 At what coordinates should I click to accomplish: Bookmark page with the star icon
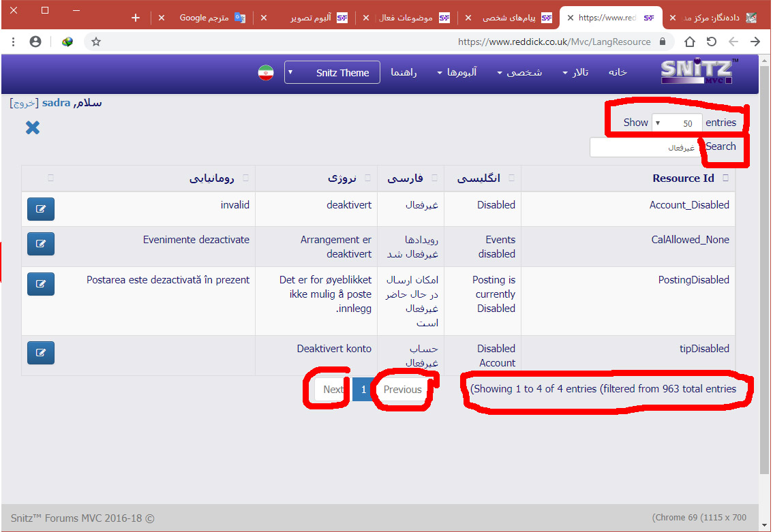click(x=96, y=42)
